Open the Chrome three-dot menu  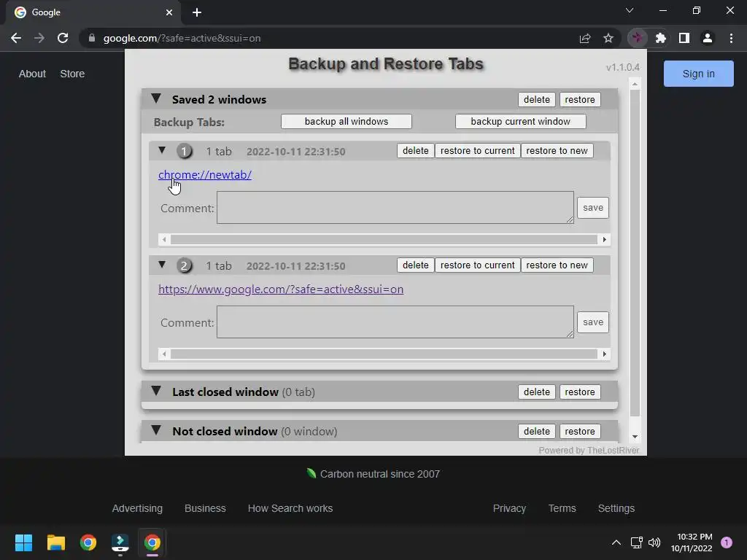731,38
